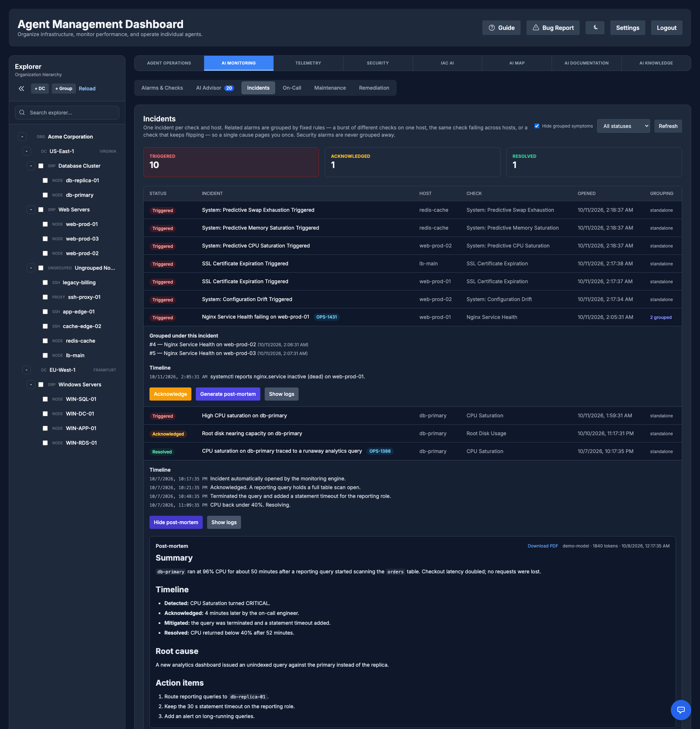
Task: Refresh the incidents list
Action: pyautogui.click(x=668, y=126)
